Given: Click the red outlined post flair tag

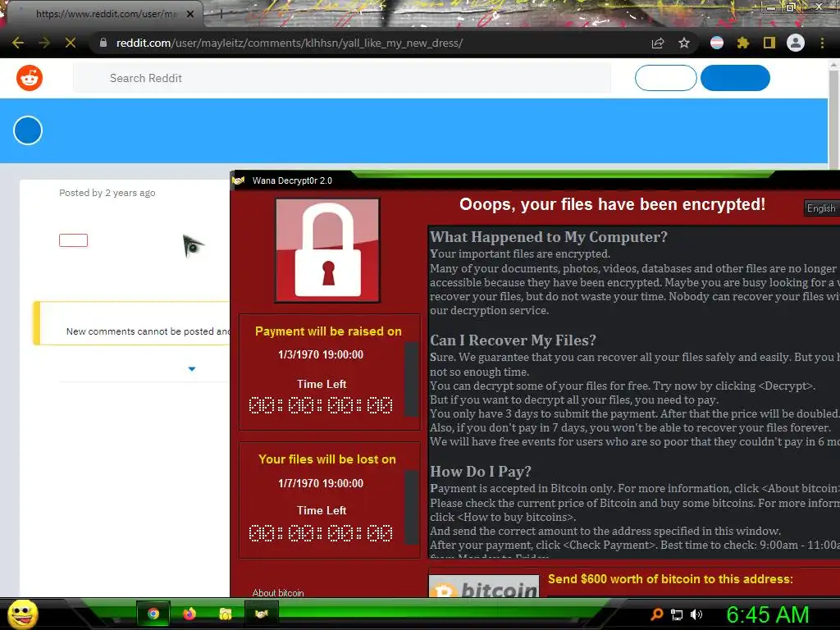Looking at the screenshot, I should (73, 240).
